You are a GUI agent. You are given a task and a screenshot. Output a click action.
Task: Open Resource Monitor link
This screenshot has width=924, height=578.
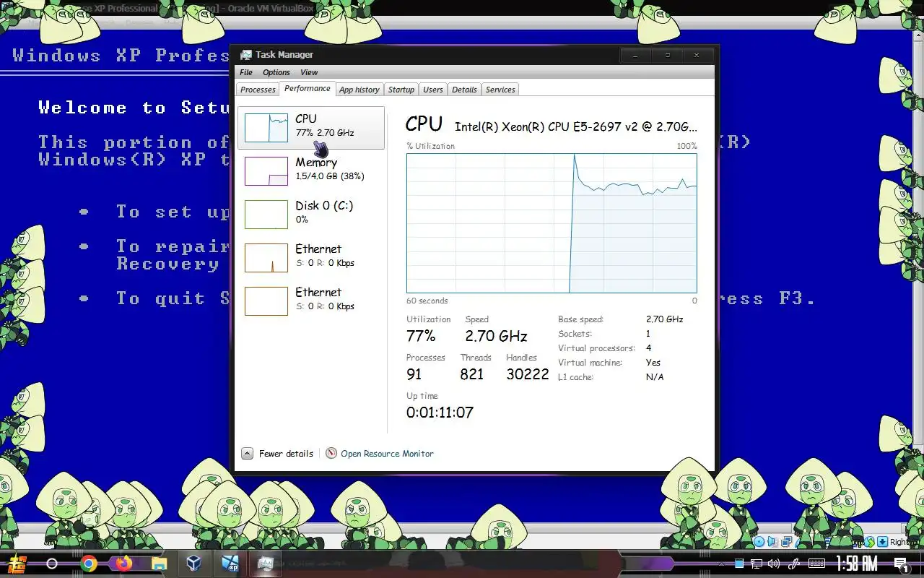coord(387,454)
